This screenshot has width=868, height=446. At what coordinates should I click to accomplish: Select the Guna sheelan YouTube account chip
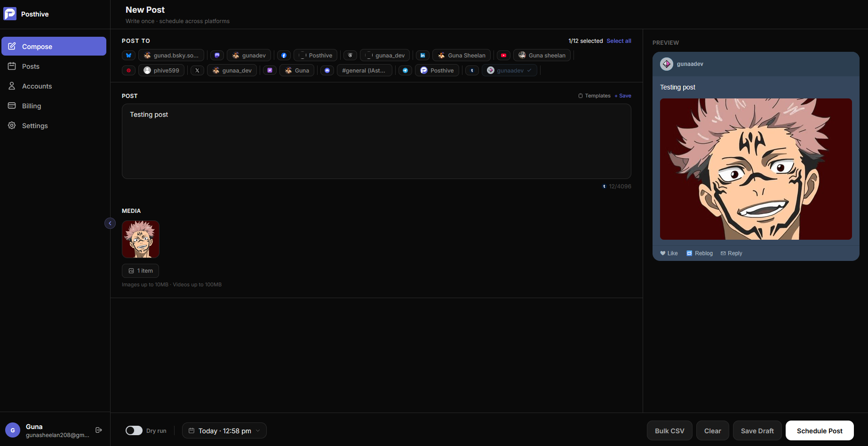click(x=542, y=56)
